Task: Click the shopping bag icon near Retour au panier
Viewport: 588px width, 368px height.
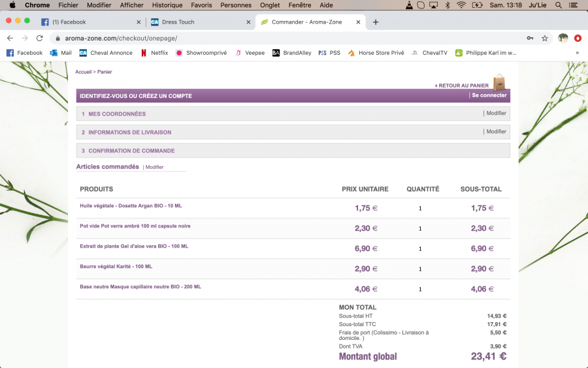Action: click(499, 82)
